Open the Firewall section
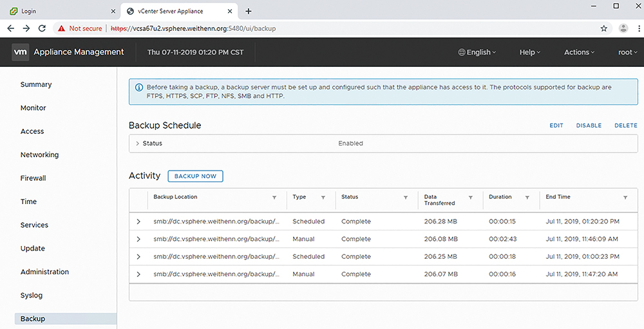Viewport: 644px width, 329px height. (x=33, y=178)
